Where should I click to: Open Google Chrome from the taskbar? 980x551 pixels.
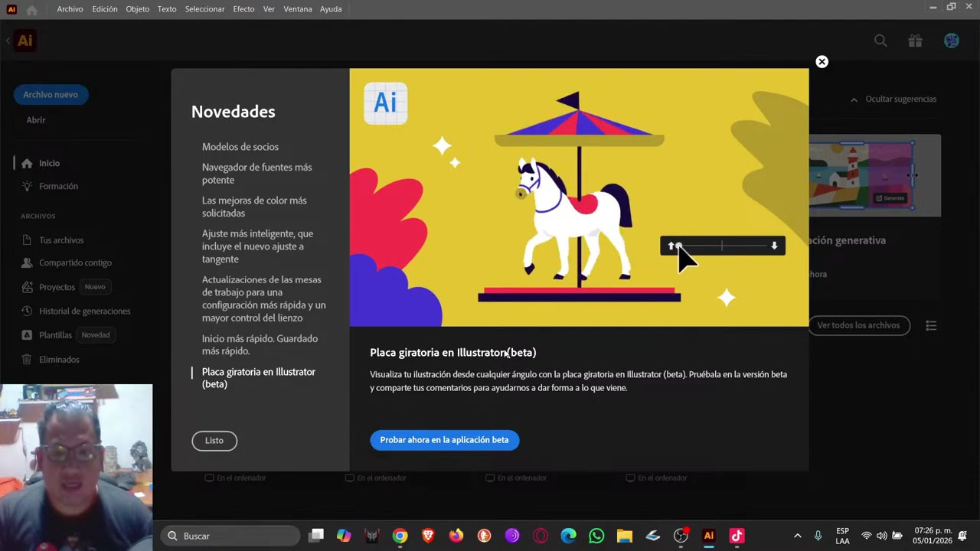tap(400, 536)
